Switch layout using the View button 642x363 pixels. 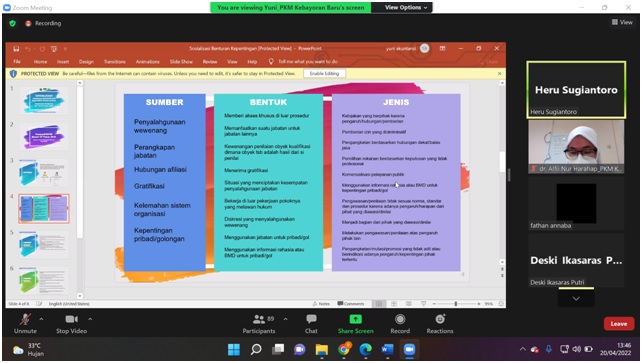coord(622,22)
